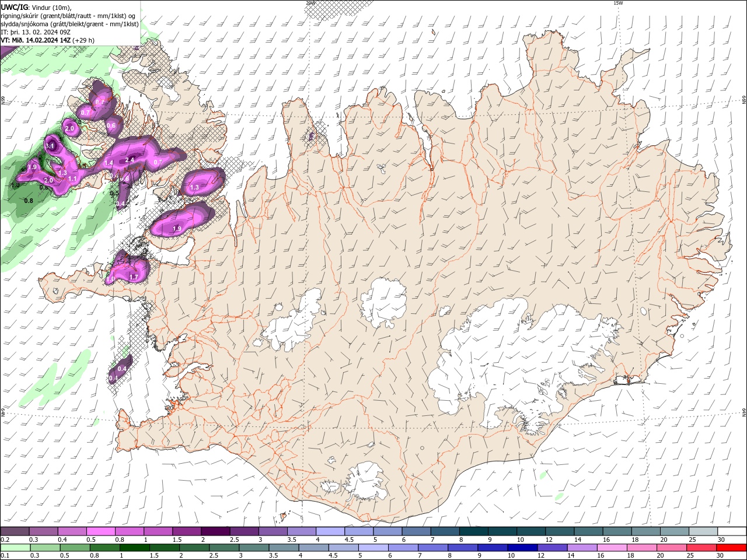Click the 15W longitude label at top
This screenshot has width=747, height=560.
coord(617,3)
